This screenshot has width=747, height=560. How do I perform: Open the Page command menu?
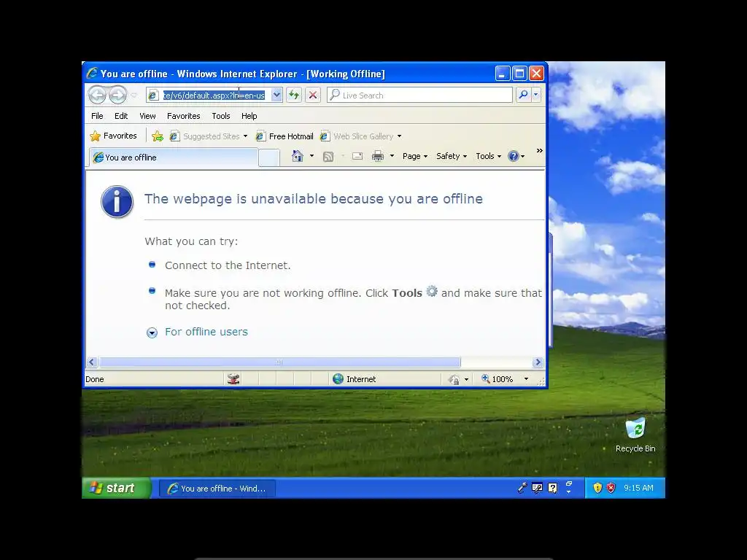pos(415,156)
